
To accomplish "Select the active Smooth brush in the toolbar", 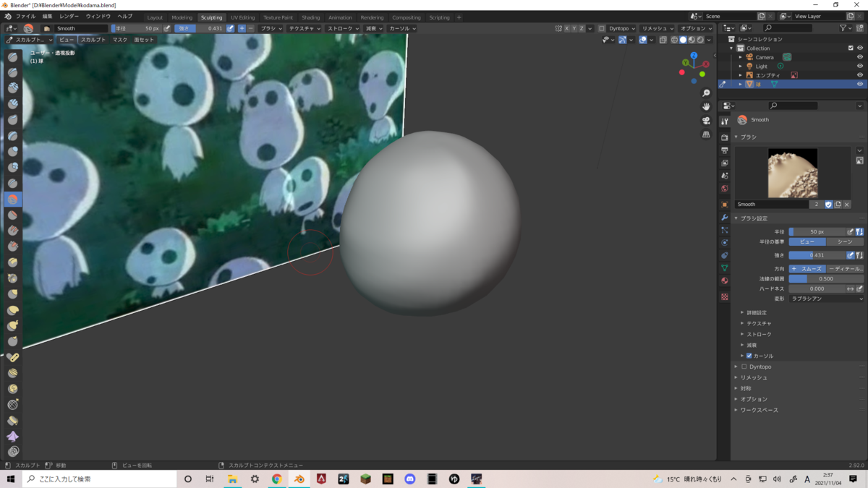I will point(13,199).
